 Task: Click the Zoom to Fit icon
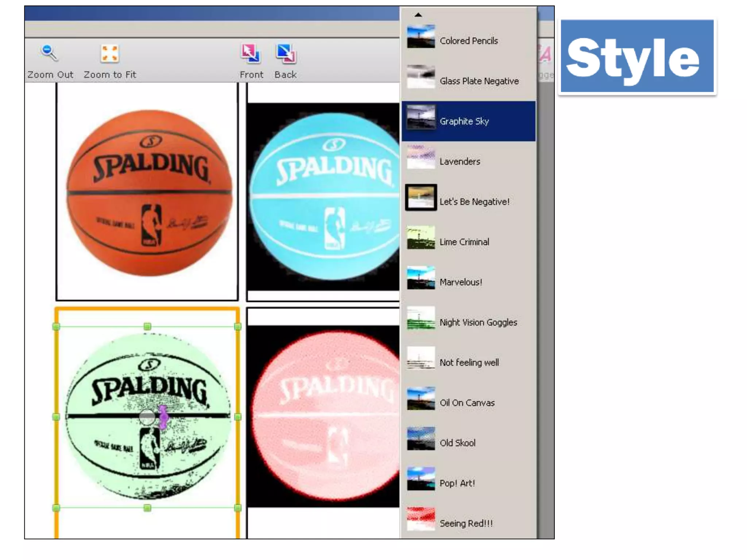click(x=109, y=54)
